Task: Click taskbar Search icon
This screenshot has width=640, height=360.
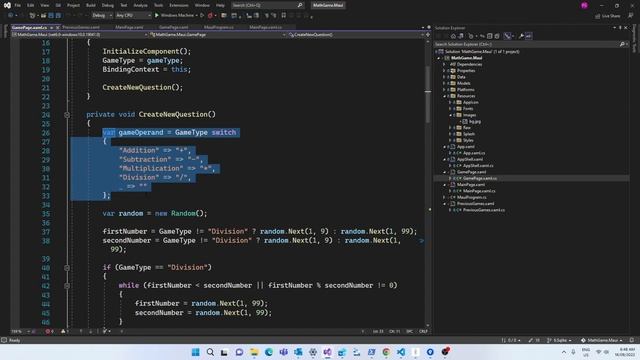Action: pyautogui.click(x=210, y=352)
